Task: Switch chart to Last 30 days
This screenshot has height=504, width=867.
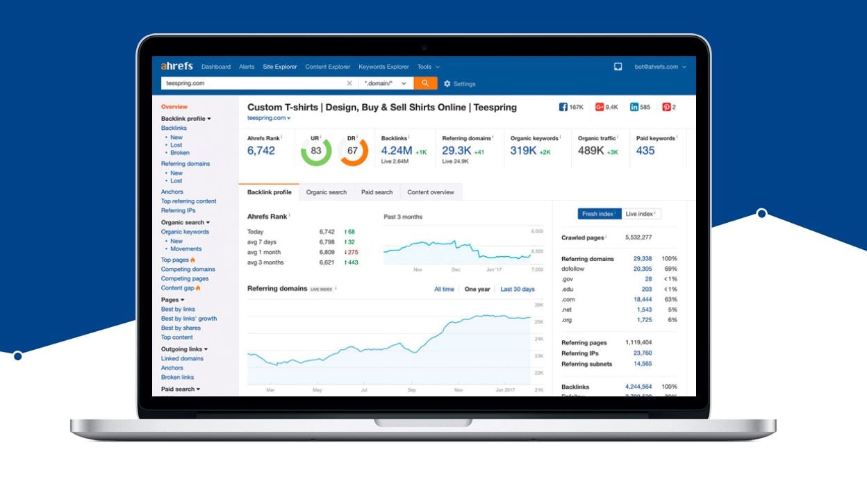Action: coord(518,289)
